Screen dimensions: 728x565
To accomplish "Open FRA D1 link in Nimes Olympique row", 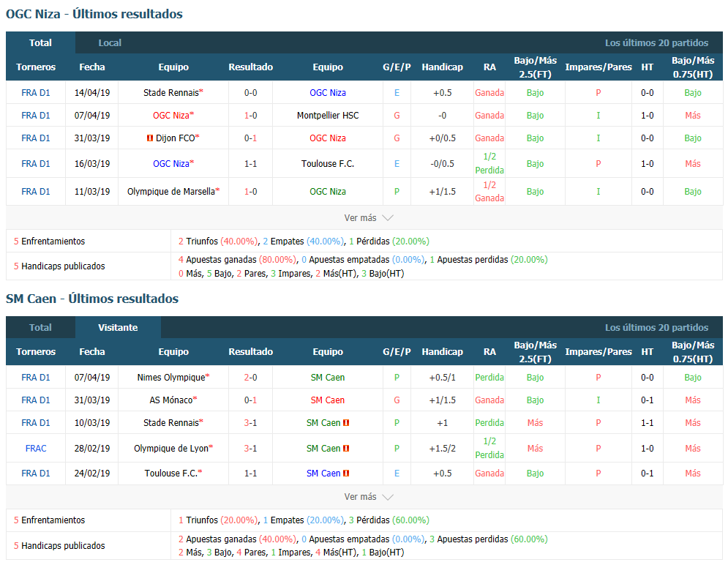I will [x=36, y=378].
